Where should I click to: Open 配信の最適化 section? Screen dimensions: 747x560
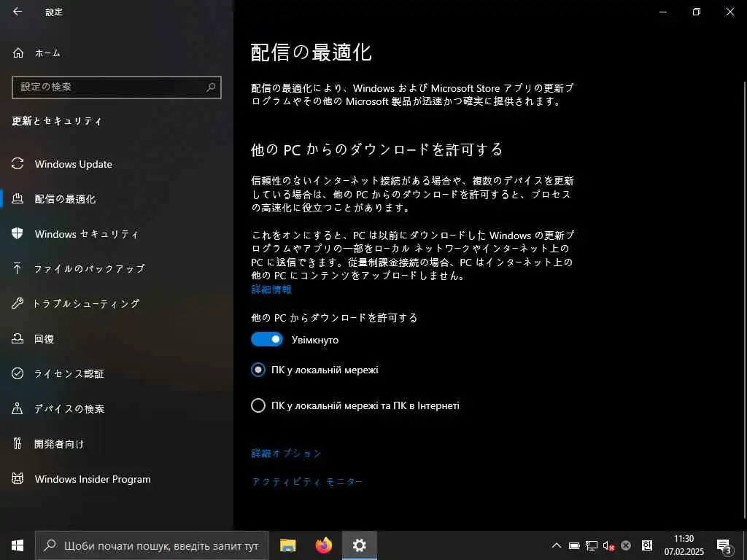pos(117,199)
